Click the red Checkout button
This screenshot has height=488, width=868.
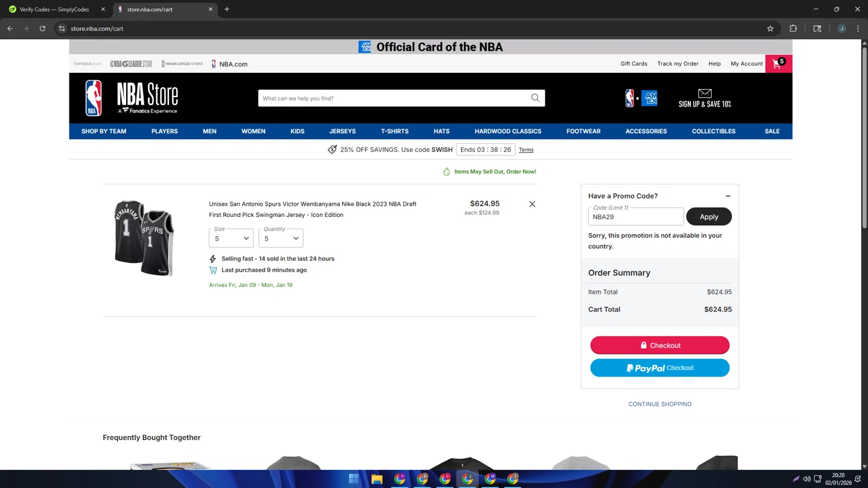(660, 345)
